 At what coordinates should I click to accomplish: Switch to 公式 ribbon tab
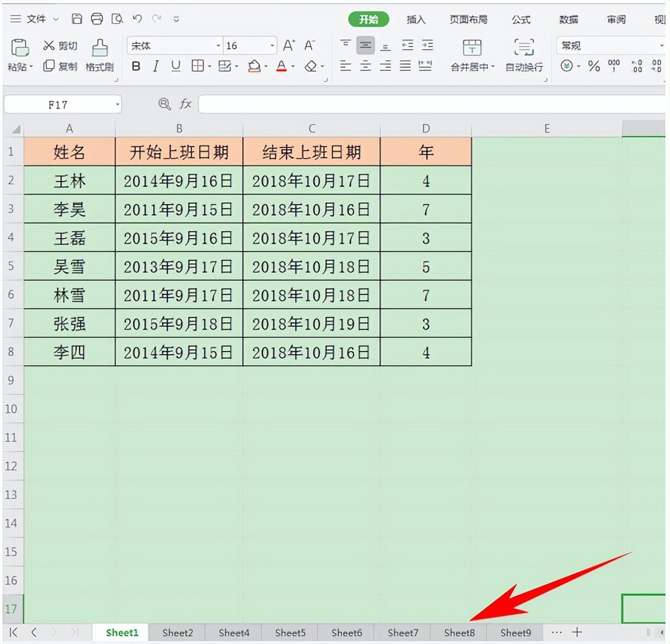(x=521, y=20)
